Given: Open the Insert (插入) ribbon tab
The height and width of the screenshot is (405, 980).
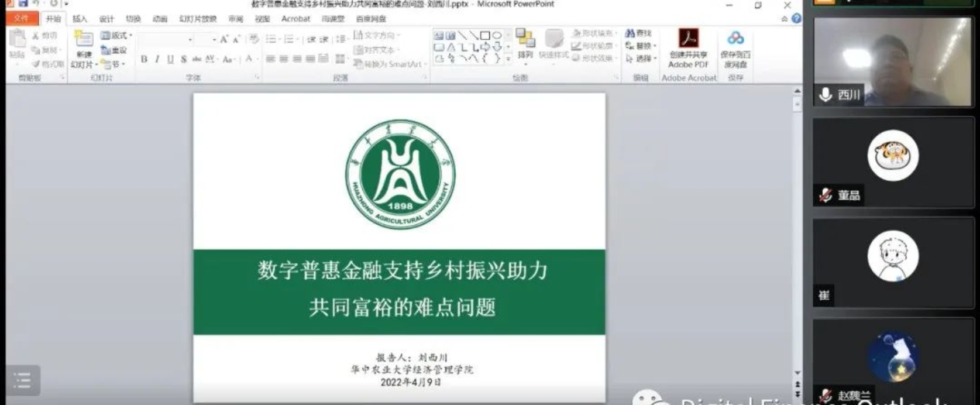Looking at the screenshot, I should 80,19.
